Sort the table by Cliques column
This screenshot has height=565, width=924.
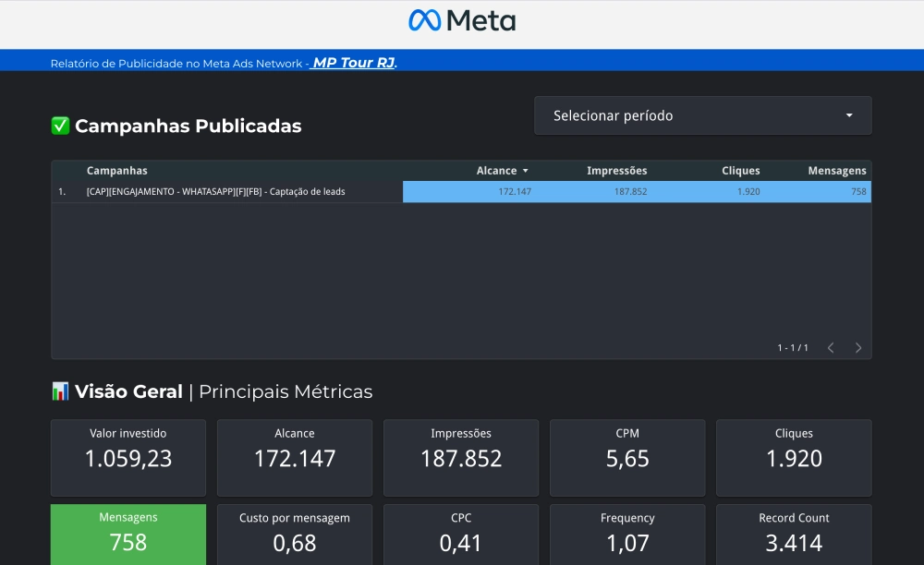pos(740,171)
